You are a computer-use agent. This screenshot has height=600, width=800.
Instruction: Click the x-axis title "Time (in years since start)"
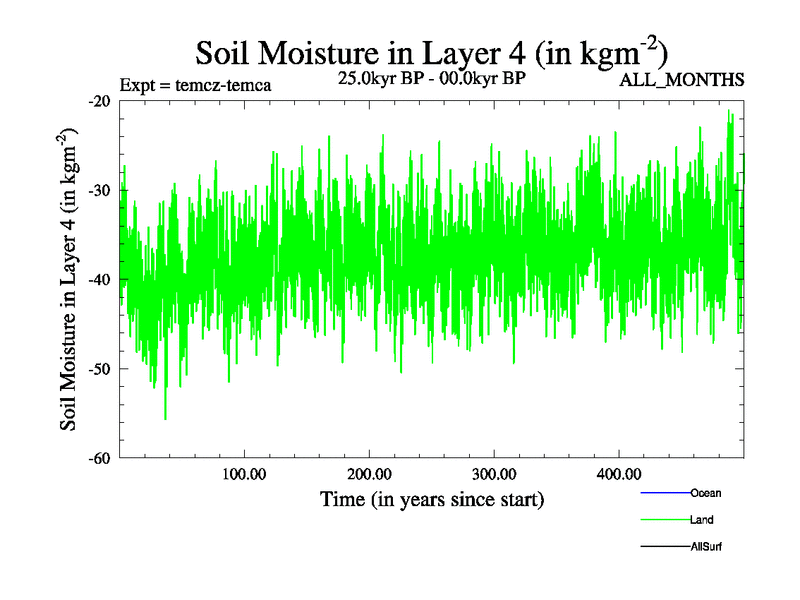pyautogui.click(x=431, y=499)
